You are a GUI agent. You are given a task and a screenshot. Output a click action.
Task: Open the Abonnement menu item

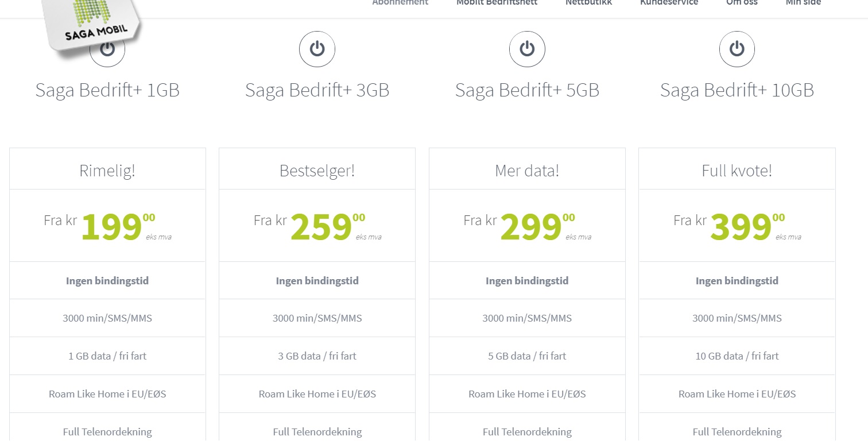point(400,3)
